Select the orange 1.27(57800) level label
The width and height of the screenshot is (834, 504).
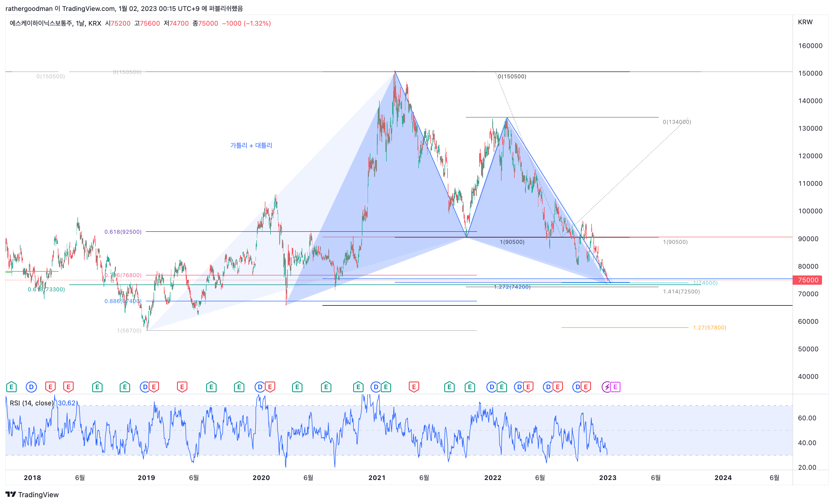pos(709,328)
